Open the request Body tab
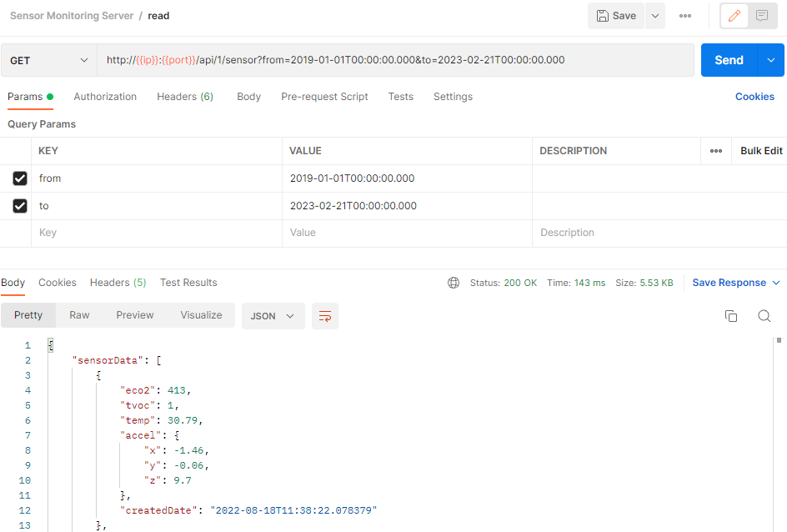The image size is (787, 532). coord(248,97)
